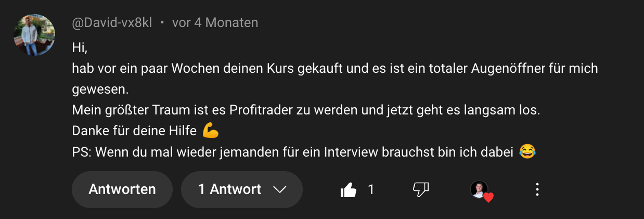This screenshot has width=644, height=219.
Task: Dislike the comment with thumbs down
Action: [420, 190]
